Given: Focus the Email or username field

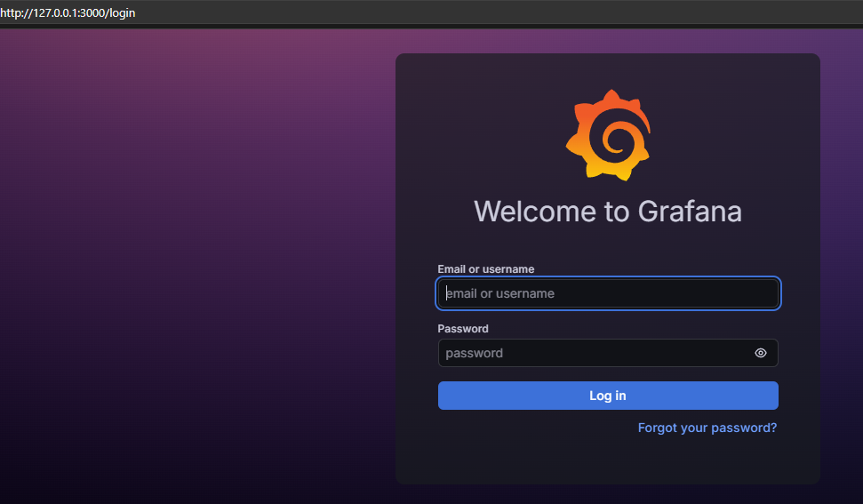Looking at the screenshot, I should click(x=608, y=293).
